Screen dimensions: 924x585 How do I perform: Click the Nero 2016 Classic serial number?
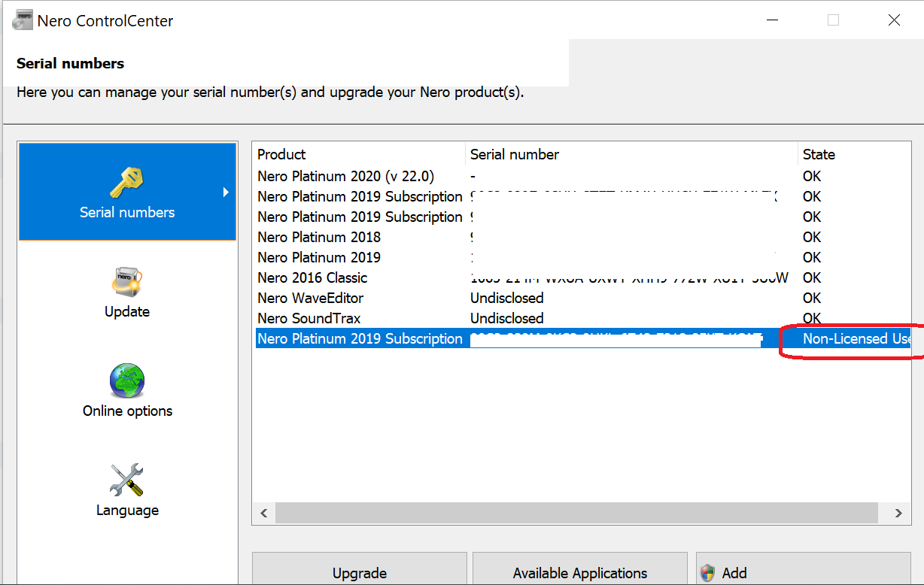tap(629, 277)
